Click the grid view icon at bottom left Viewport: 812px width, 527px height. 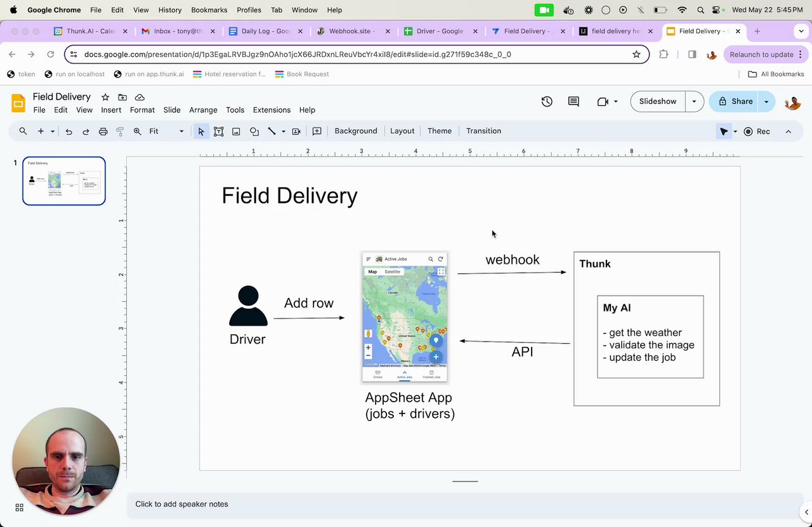[20, 507]
